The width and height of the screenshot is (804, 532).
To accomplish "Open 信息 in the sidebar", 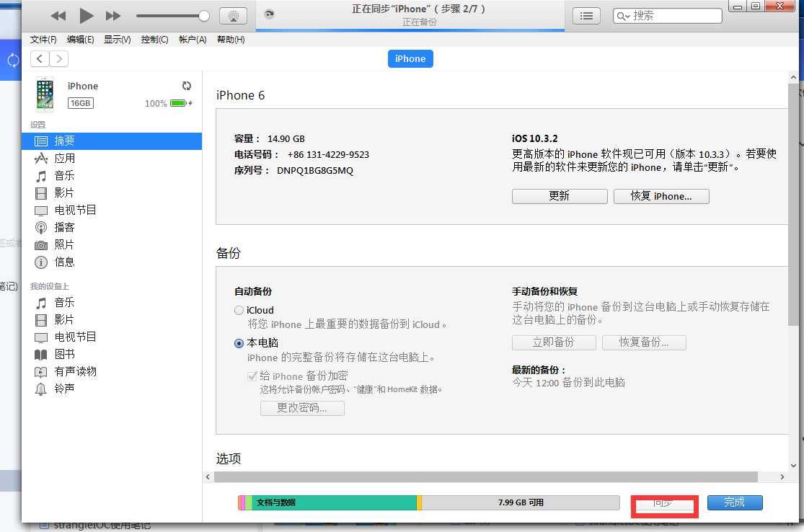I will point(112,262).
